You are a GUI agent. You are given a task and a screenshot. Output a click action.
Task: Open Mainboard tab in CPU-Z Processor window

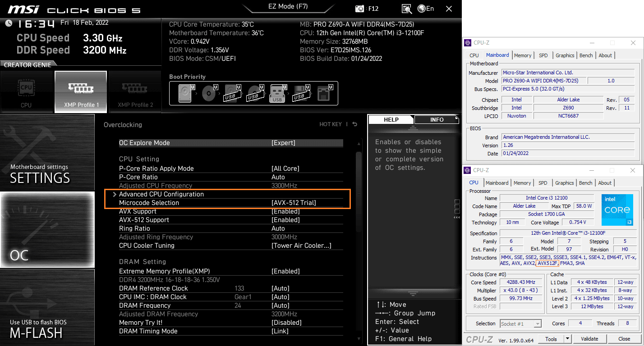[497, 183]
